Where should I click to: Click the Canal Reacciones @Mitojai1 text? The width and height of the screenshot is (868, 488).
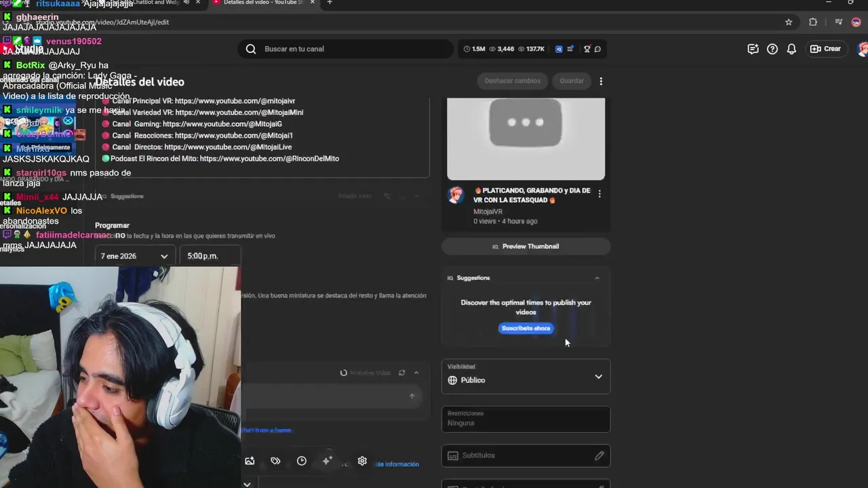pos(202,136)
